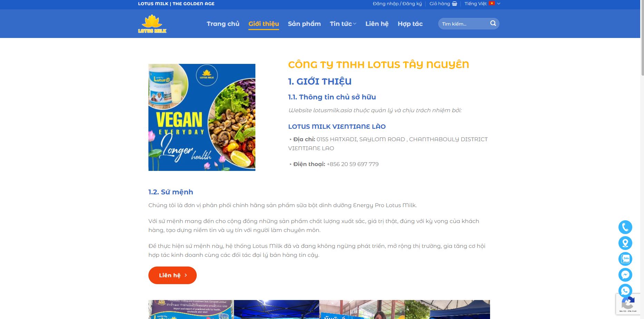
Task: Open the Messenger chat icon
Action: click(625, 275)
